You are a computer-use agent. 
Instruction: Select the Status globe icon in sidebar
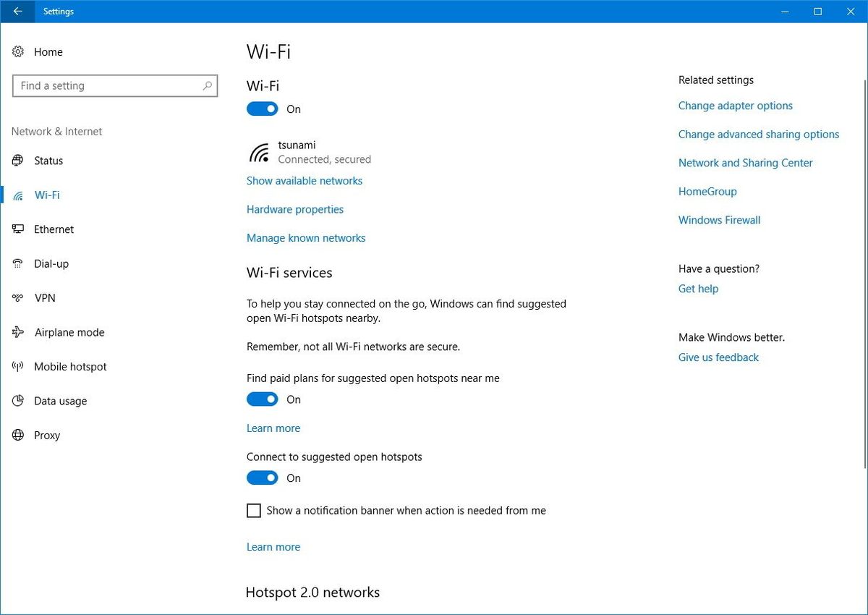17,161
